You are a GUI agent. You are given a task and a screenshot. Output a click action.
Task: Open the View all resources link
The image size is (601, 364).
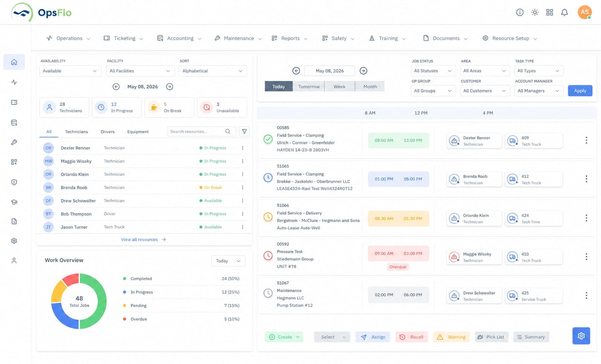143,239
